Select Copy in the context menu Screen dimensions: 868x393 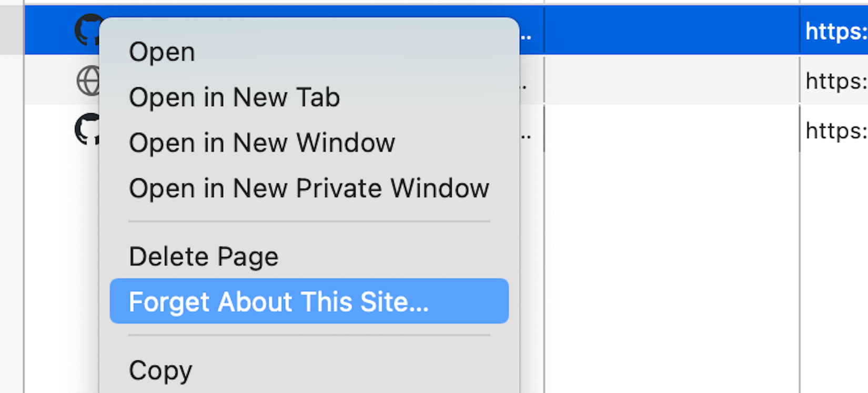click(160, 370)
